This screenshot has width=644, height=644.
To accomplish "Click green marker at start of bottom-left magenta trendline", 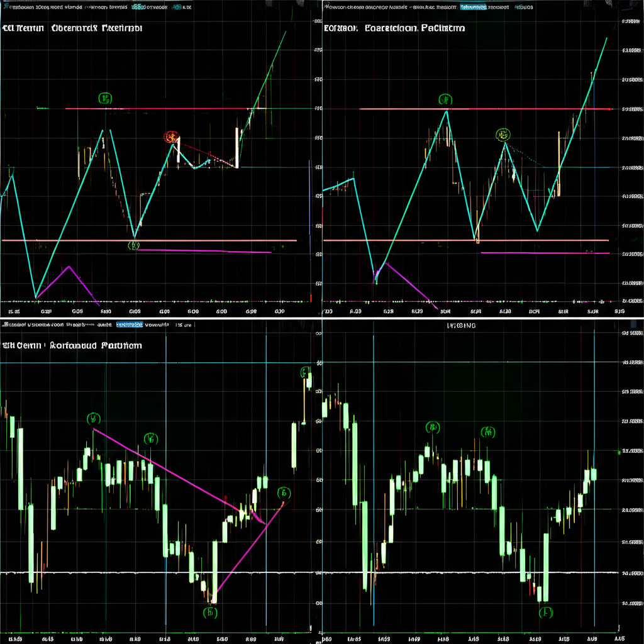I will coord(93,418).
